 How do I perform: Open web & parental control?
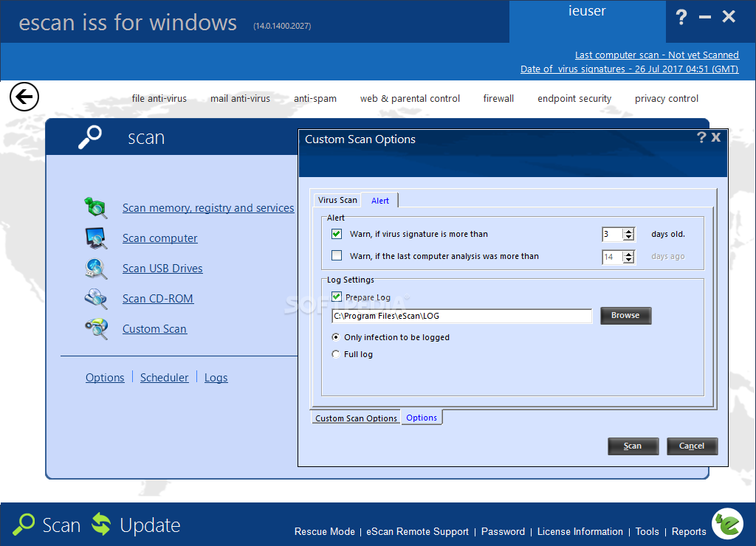tap(410, 98)
